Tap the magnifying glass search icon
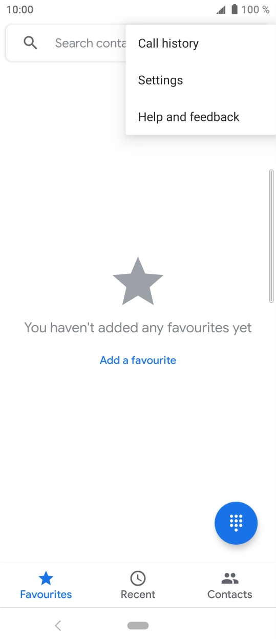Image resolution: width=276 pixels, height=644 pixels. click(30, 43)
